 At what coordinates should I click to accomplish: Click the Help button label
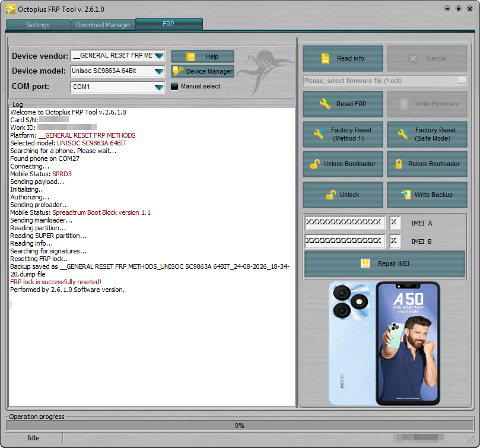point(212,56)
